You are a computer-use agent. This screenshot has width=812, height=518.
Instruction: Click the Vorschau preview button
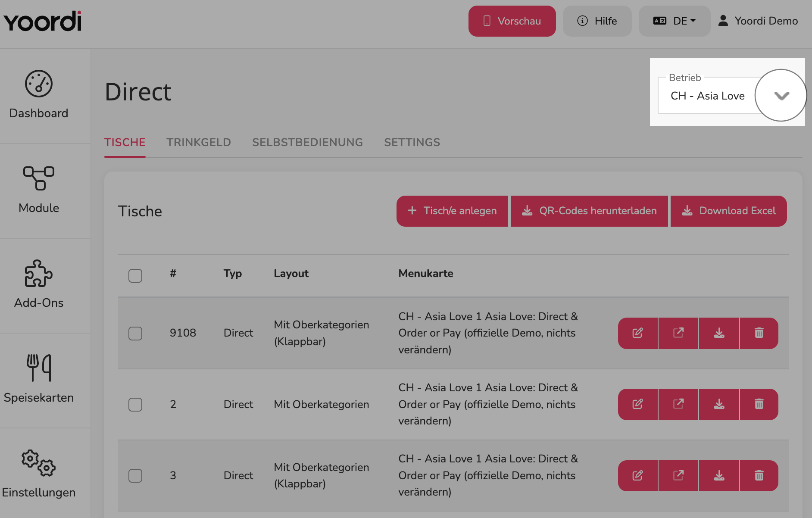(x=512, y=21)
